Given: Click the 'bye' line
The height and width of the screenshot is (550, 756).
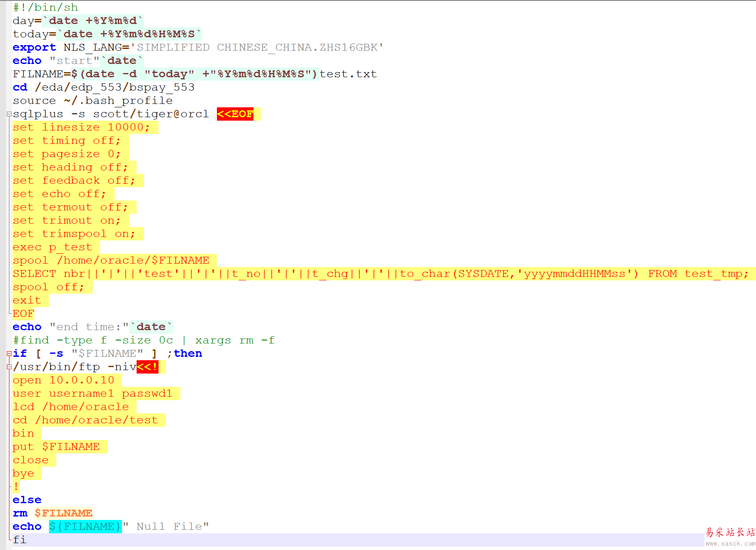Looking at the screenshot, I should pyautogui.click(x=23, y=473).
